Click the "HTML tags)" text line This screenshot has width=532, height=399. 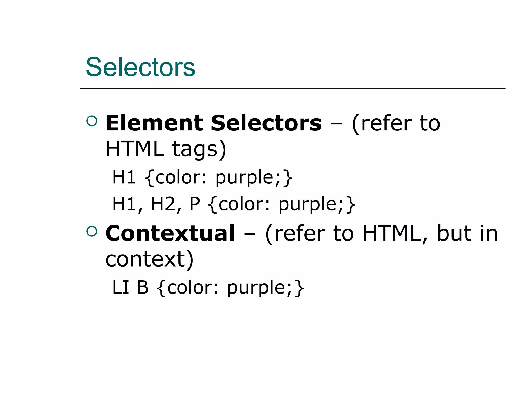[166, 149]
